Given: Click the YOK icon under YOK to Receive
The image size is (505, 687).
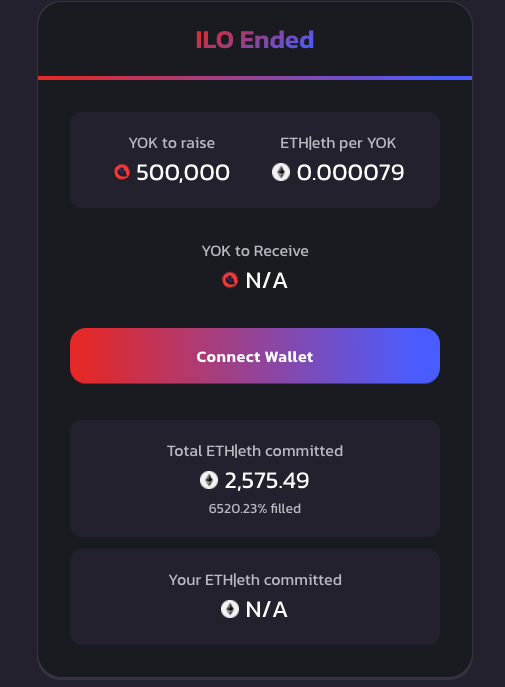Looking at the screenshot, I should click(x=230, y=280).
